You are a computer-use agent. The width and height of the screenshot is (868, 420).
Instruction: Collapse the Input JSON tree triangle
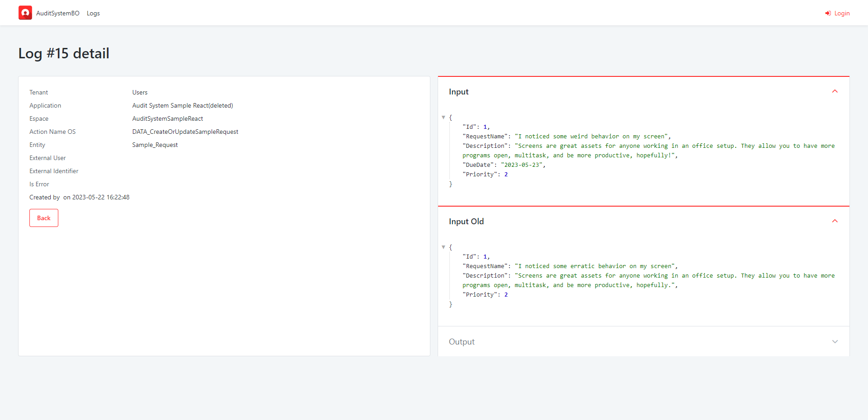click(443, 117)
